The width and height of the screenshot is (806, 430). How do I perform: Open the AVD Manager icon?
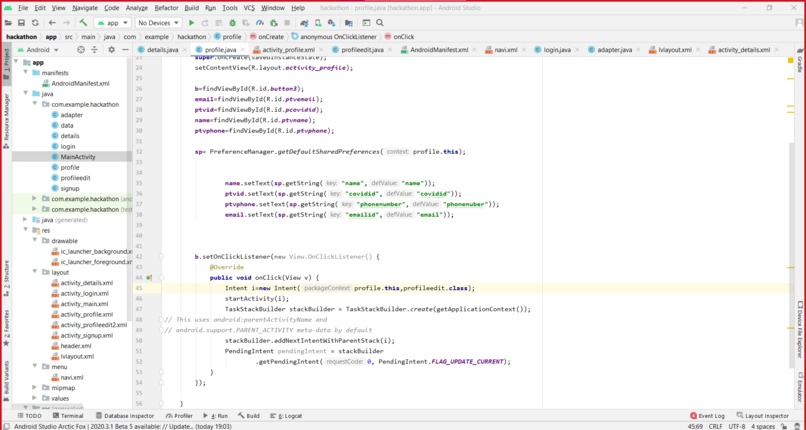coord(318,23)
